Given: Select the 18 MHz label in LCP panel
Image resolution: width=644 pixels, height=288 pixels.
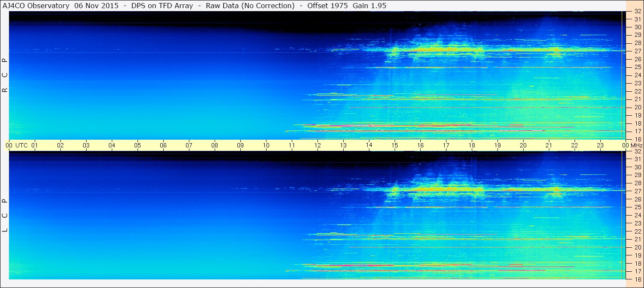Looking at the screenshot, I should (638, 264).
